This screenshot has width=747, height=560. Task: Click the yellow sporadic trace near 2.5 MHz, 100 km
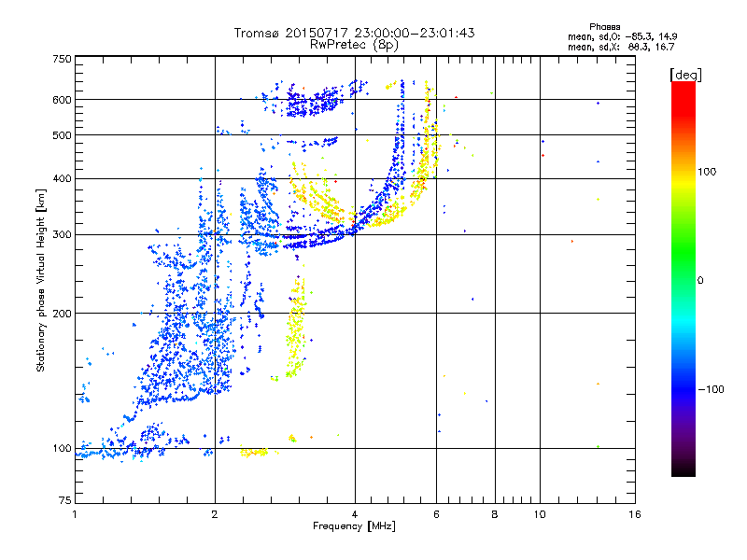[258, 452]
